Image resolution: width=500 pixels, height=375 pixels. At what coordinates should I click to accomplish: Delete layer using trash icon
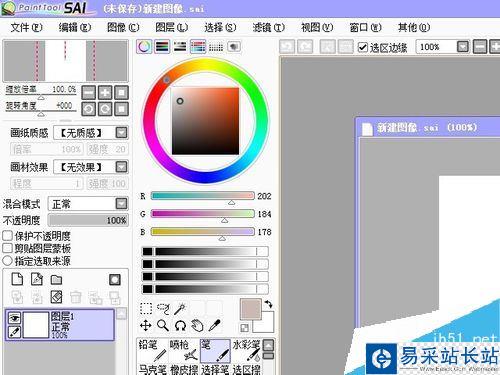pos(76,297)
